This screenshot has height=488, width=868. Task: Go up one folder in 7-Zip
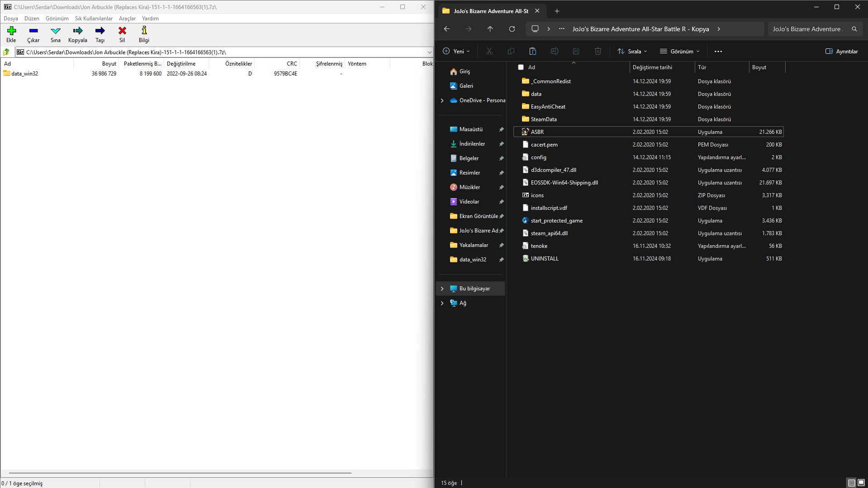coord(6,52)
